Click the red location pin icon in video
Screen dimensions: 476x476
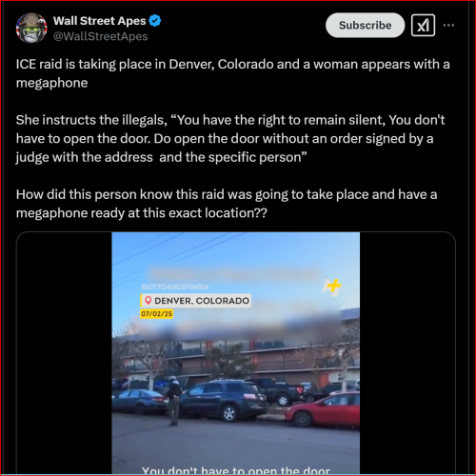click(x=148, y=300)
